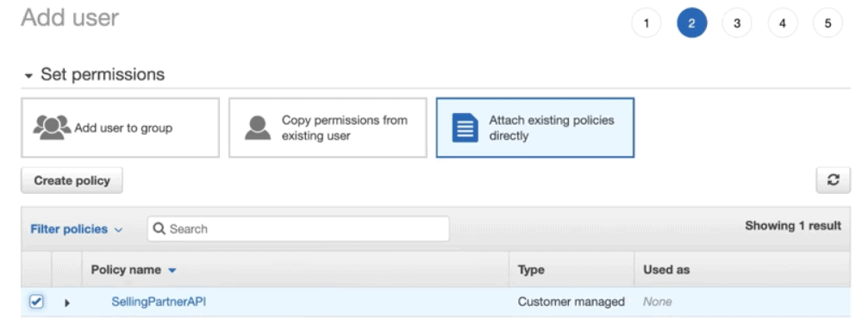Screen dimensions: 868x331
Task: Go to wizard step 4
Action: coord(782,23)
